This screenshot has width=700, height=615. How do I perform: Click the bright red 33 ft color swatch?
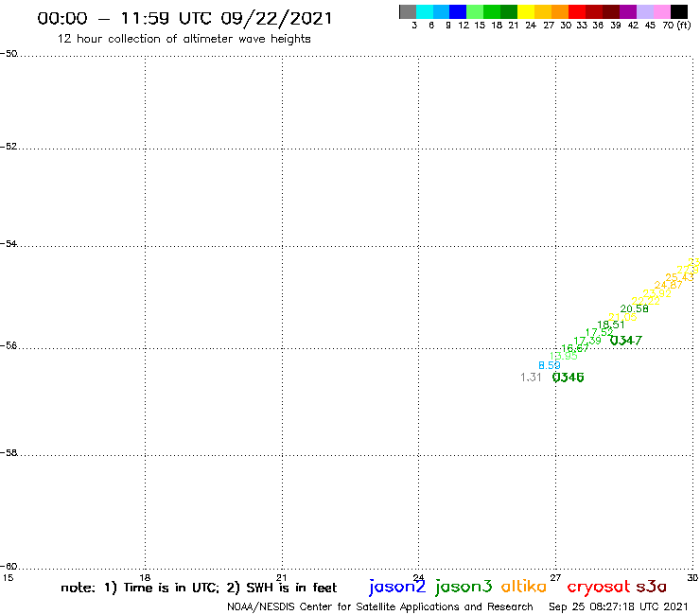(x=577, y=11)
